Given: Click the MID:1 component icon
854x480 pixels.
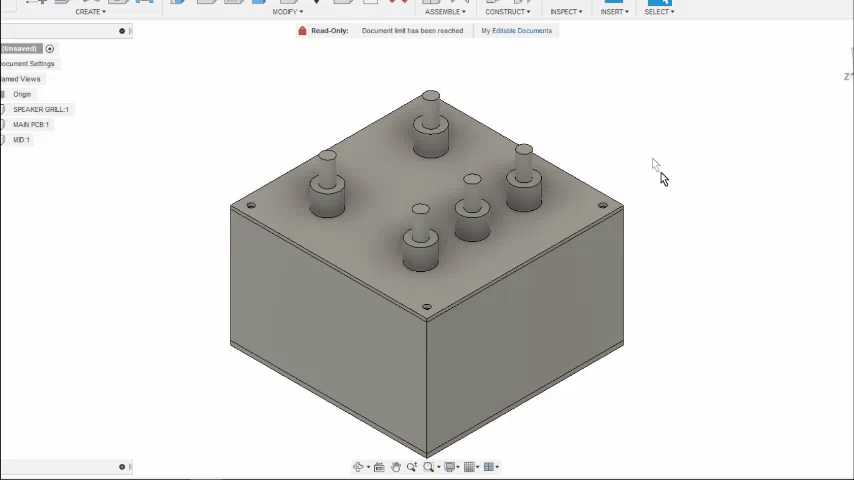Looking at the screenshot, I should coord(3,140).
